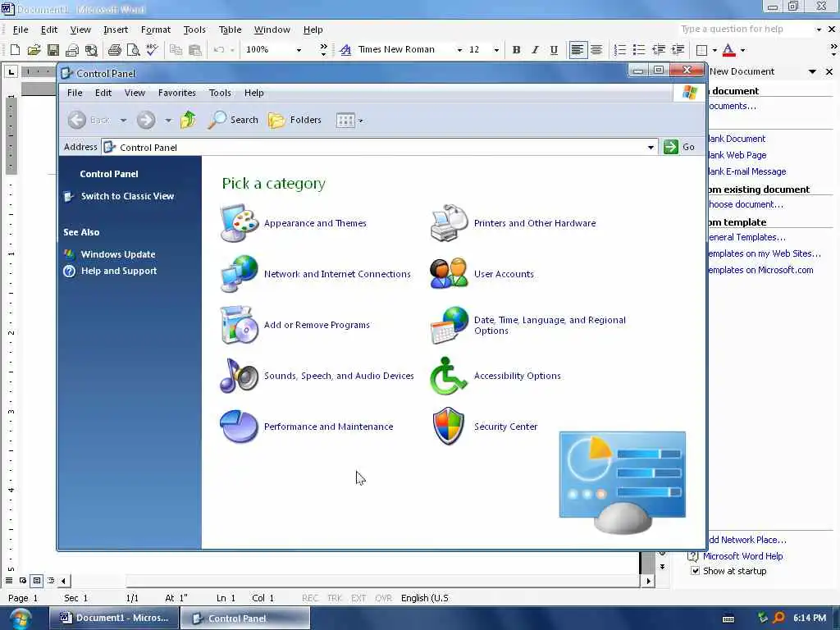Click Switch to Classic View link
Image resolution: width=840 pixels, height=630 pixels.
tap(127, 196)
